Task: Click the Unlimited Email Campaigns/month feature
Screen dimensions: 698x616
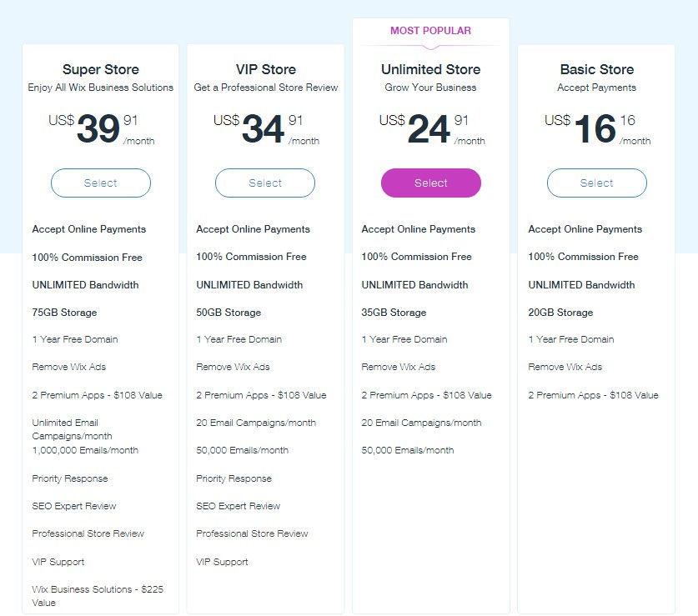Action: coord(72,429)
